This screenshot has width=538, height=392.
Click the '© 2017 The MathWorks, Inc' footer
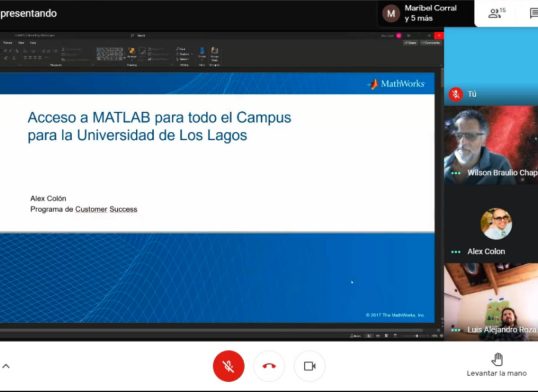pos(395,315)
